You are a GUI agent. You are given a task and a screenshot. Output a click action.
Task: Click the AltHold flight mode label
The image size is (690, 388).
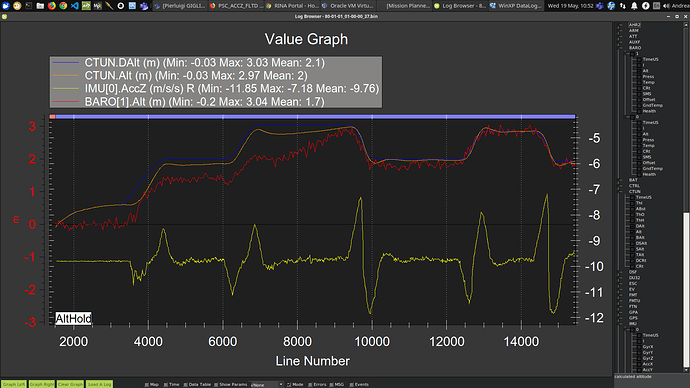(x=73, y=318)
